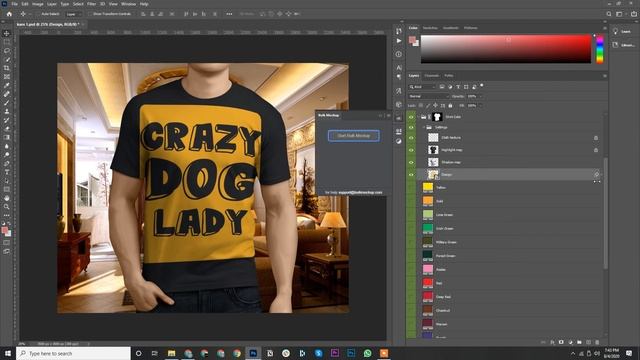Click the Windows taskbar search box
Viewport: 640px width, 360px height.
[x=73, y=353]
